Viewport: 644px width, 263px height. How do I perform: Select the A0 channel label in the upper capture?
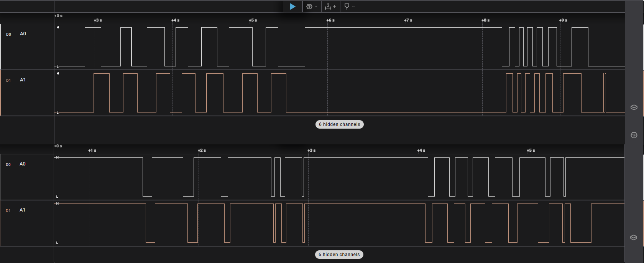(23, 34)
